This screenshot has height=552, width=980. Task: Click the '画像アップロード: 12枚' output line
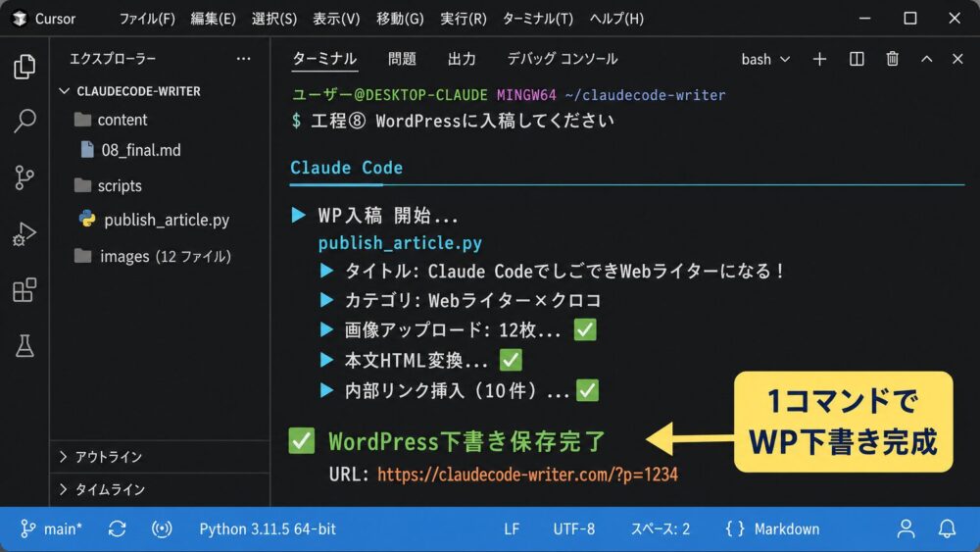[453, 330]
